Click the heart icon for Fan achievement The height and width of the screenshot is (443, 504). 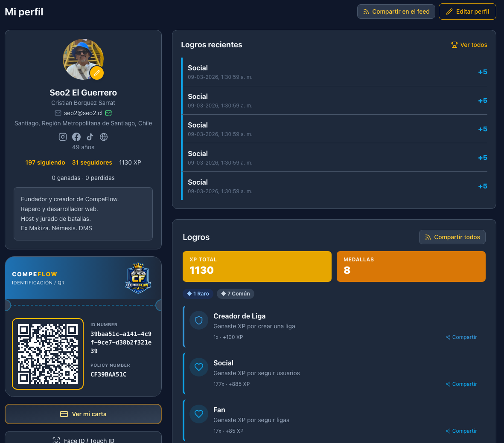click(x=199, y=414)
